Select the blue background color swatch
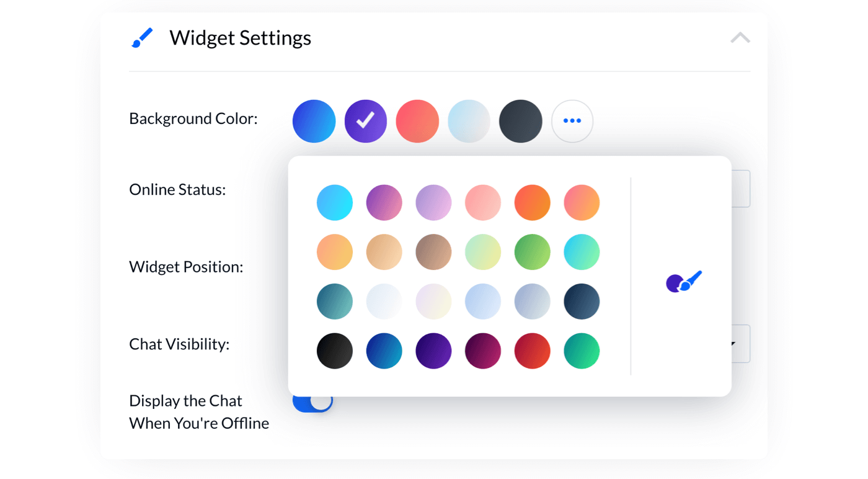The height and width of the screenshot is (479, 868). pos(314,121)
